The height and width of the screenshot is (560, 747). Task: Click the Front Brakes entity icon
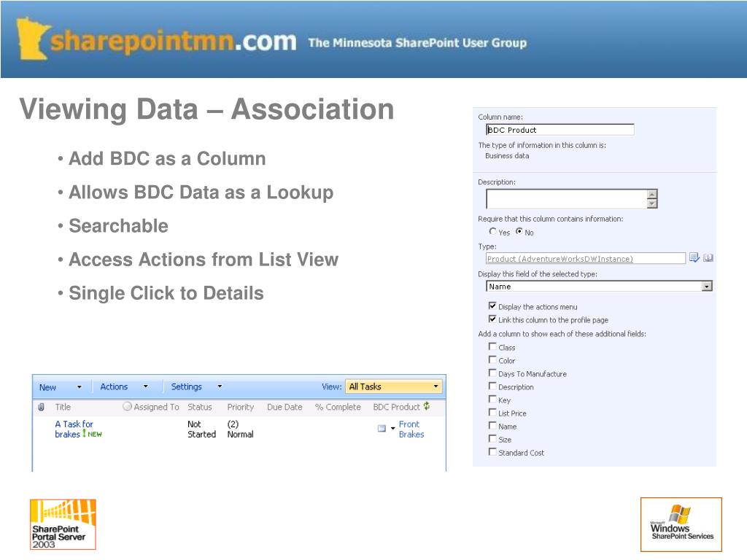click(x=382, y=429)
